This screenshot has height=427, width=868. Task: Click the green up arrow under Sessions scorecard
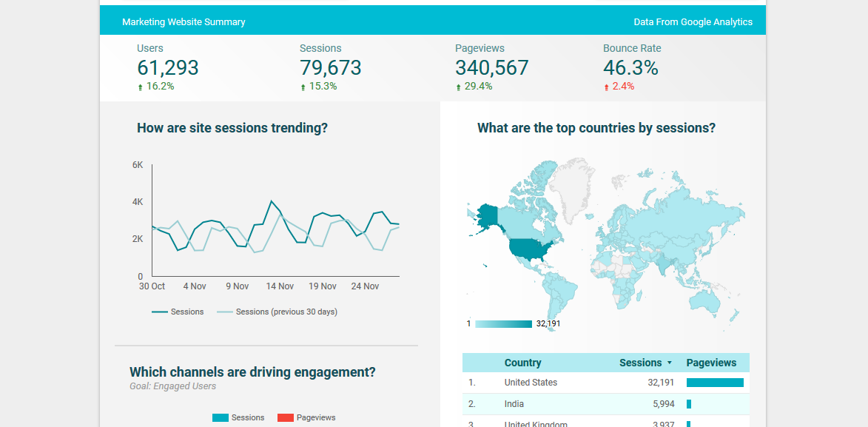click(x=303, y=87)
